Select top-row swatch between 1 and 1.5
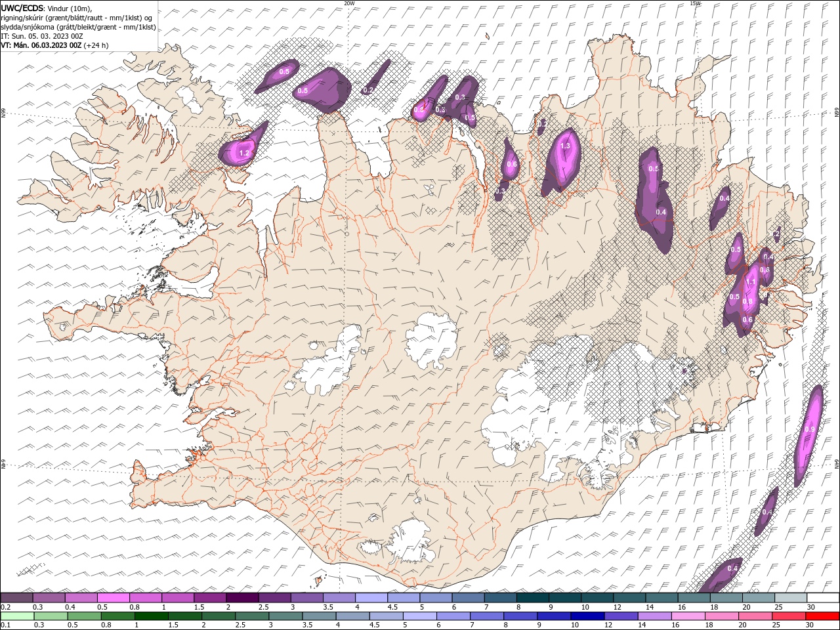840x630 pixels. [177, 598]
